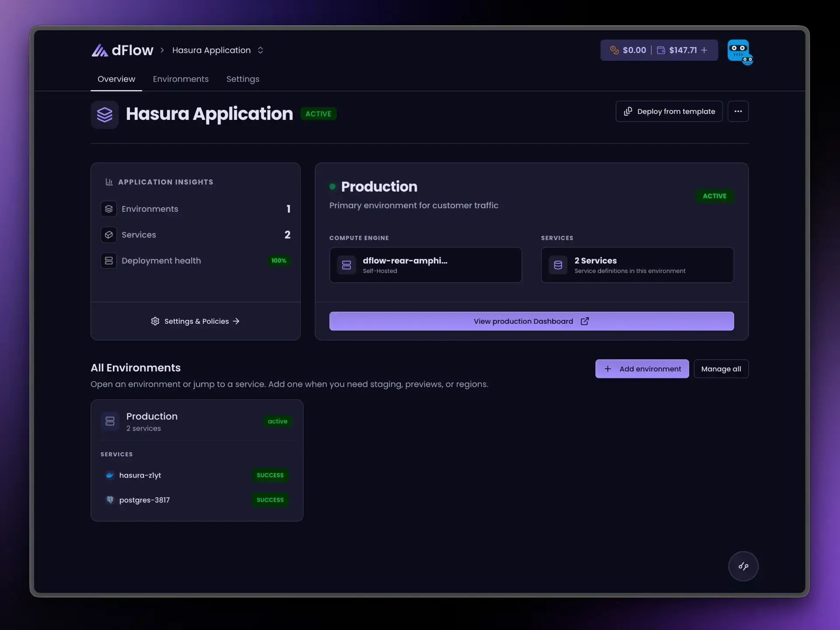Click the plus icon to add wallet funds

coord(704,50)
